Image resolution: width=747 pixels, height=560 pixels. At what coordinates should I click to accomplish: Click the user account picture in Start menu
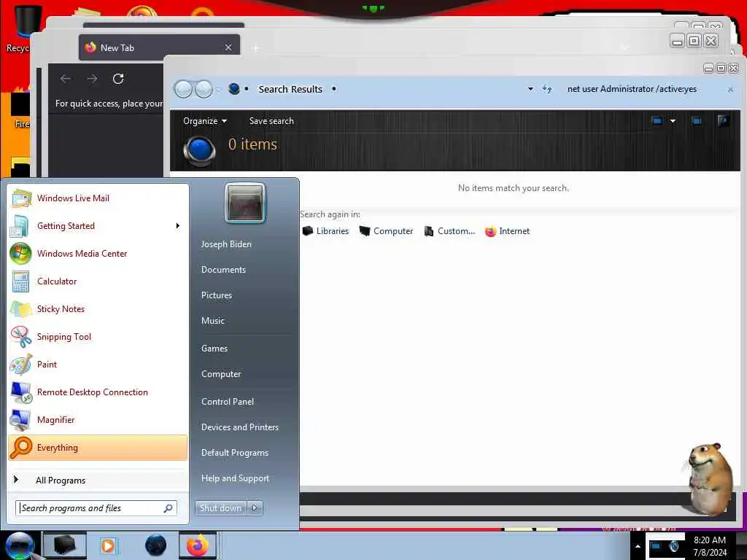[245, 203]
